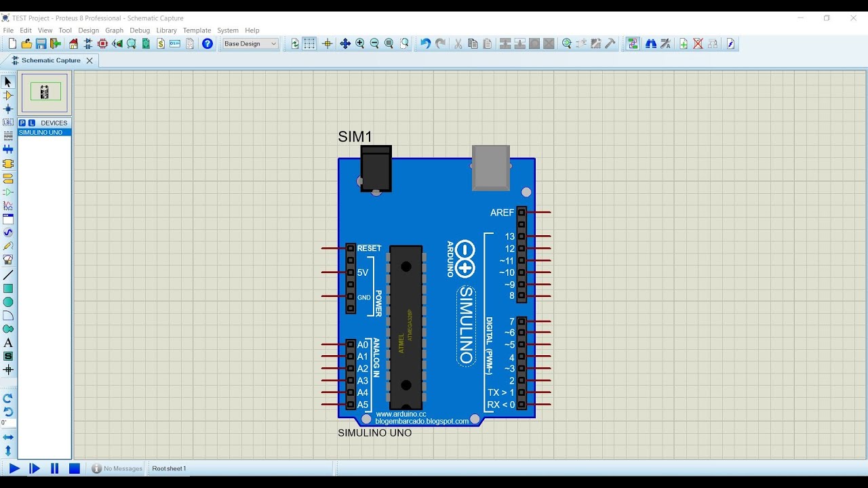Select the Buses Mode tool
This screenshot has height=488, width=868.
(x=8, y=149)
